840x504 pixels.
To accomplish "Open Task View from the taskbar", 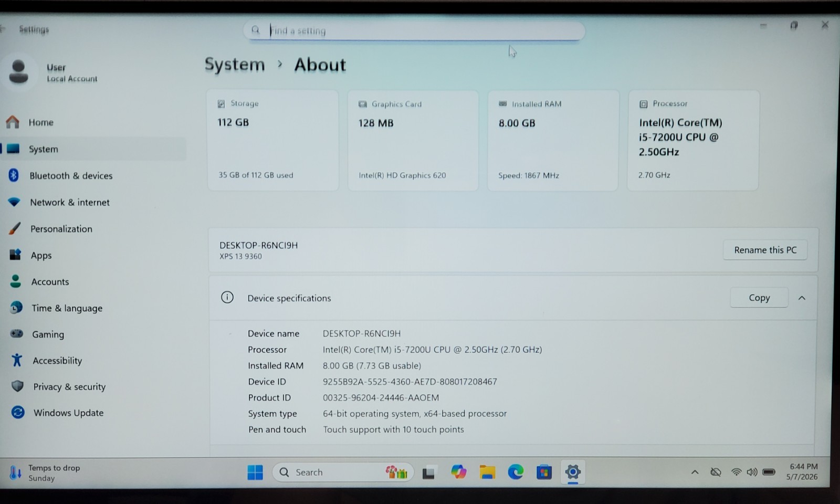I will tap(428, 473).
